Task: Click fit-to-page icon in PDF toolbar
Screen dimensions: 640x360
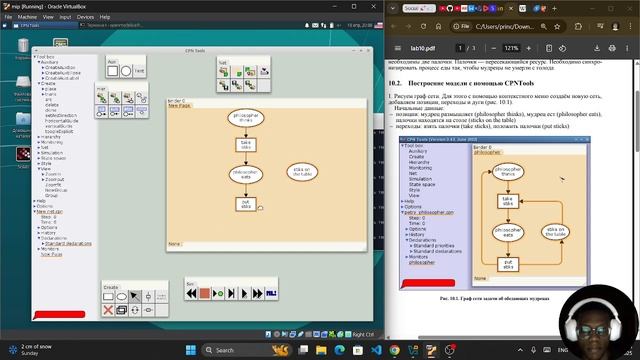Action: coord(549,48)
